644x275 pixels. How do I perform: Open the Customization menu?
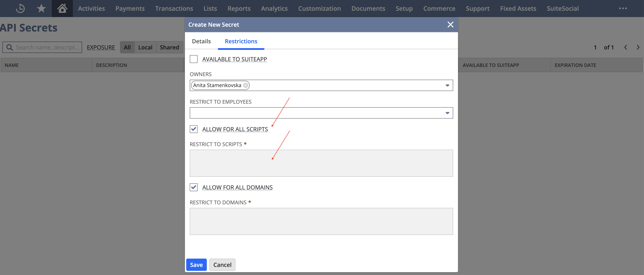pyautogui.click(x=319, y=9)
